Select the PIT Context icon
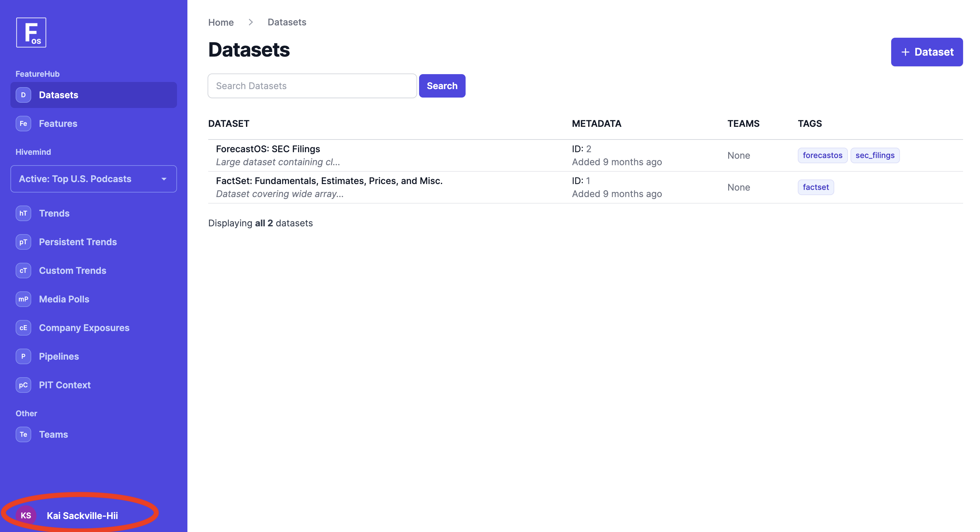Image resolution: width=980 pixels, height=532 pixels. point(23,385)
